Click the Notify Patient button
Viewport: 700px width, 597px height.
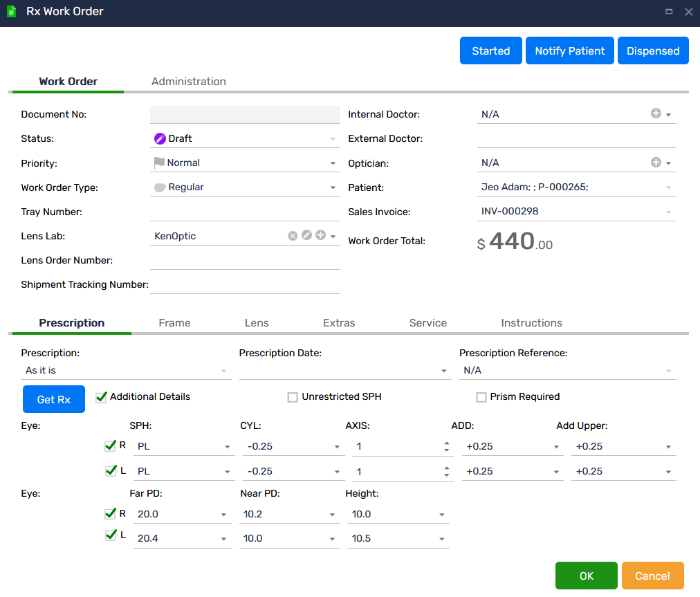coord(570,50)
